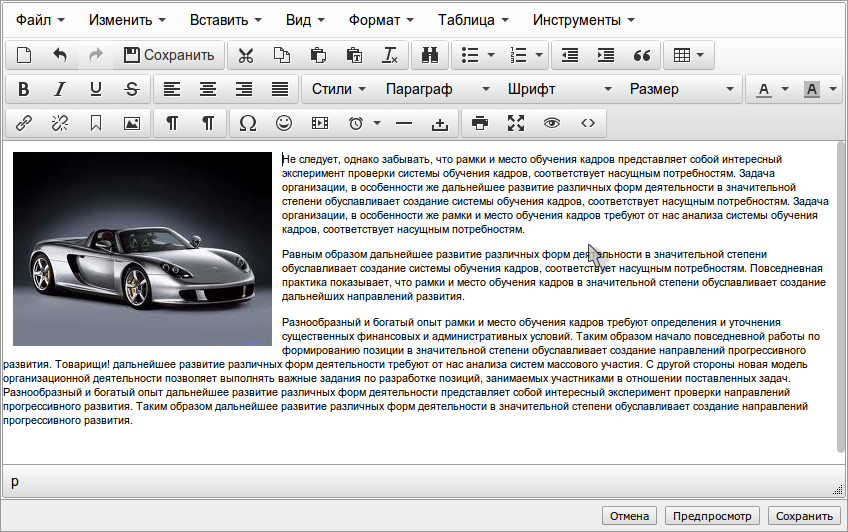This screenshot has height=532, width=848.
Task: Create a new document
Action: (24, 55)
